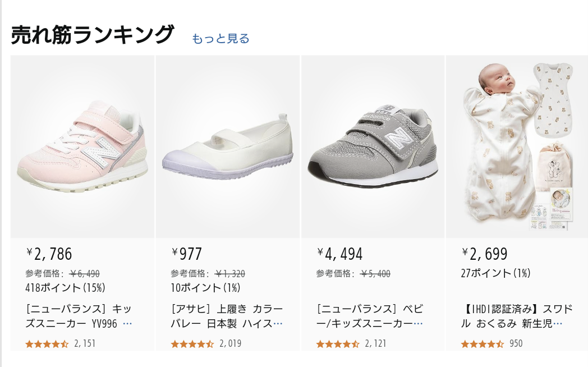
Task: Open the pink New Balance sneaker image
Action: pos(82,147)
